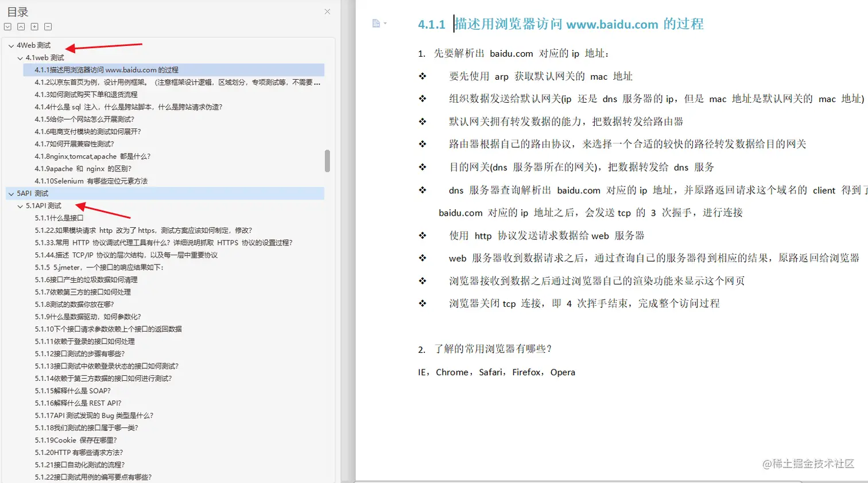Go to 4.1.2以京东首页为例 entry
This screenshot has width=868, height=483.
tap(177, 82)
